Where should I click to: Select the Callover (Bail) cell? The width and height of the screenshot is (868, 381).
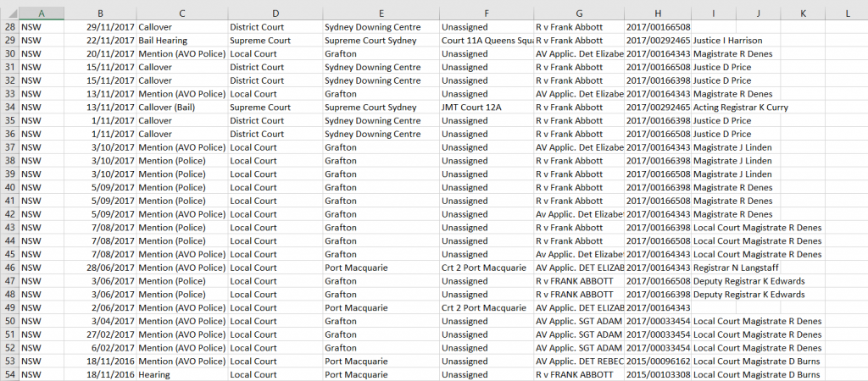pyautogui.click(x=181, y=108)
